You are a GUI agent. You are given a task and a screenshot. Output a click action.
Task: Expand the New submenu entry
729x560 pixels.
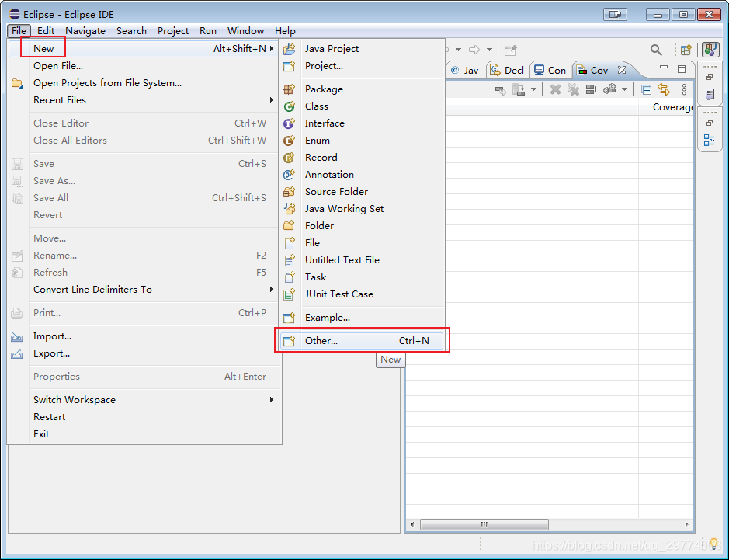point(144,48)
